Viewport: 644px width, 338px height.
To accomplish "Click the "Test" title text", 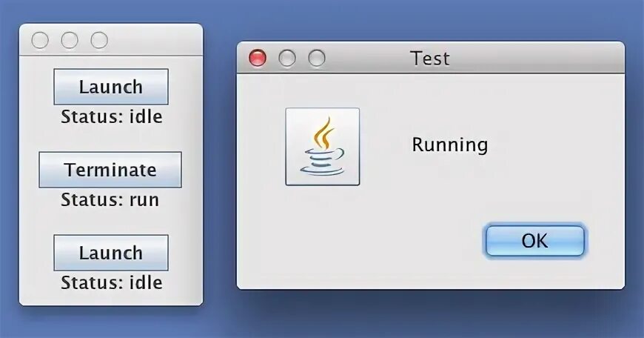I will pos(430,58).
